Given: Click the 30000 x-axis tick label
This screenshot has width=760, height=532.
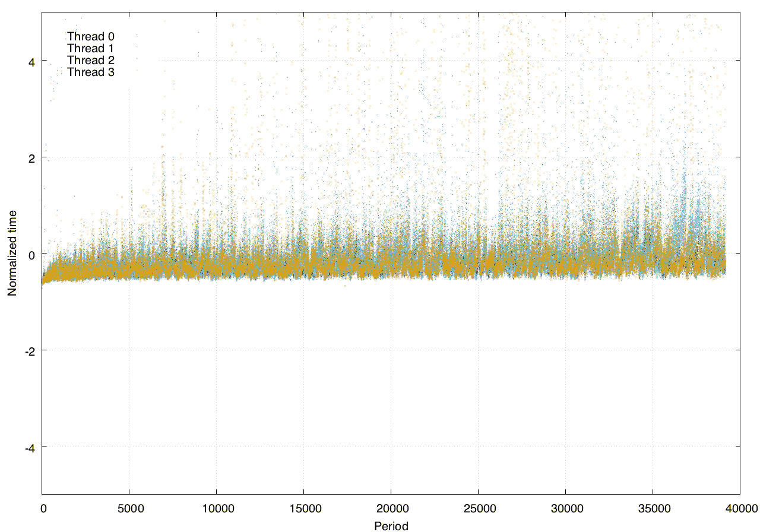Looking at the screenshot, I should click(565, 509).
